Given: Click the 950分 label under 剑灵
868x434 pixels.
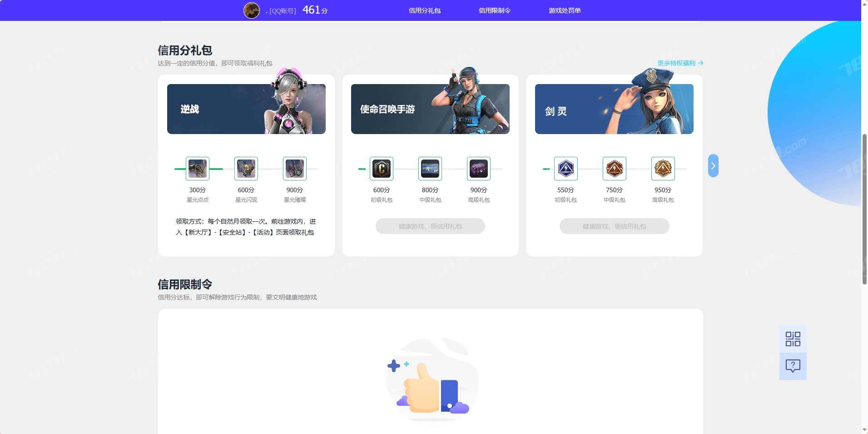Looking at the screenshot, I should click(x=663, y=190).
